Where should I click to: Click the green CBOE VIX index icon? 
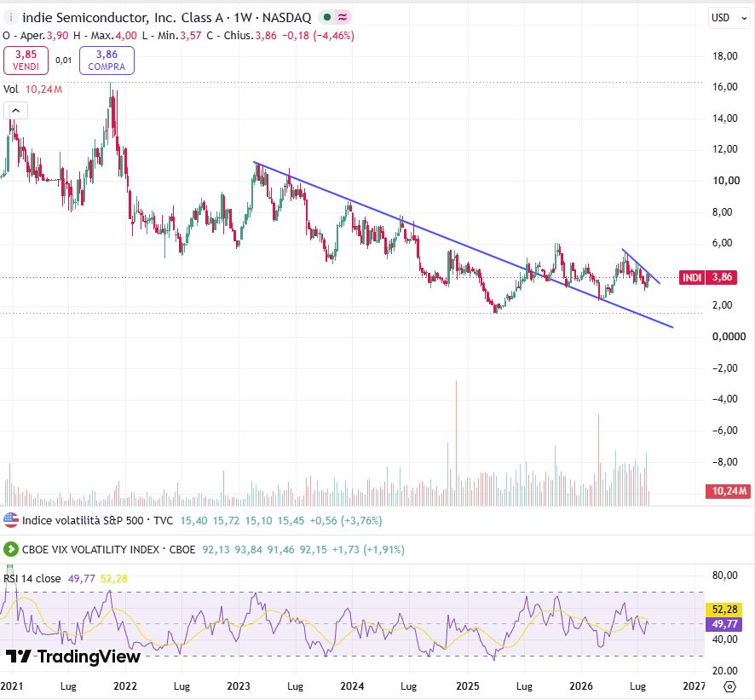coord(10,550)
